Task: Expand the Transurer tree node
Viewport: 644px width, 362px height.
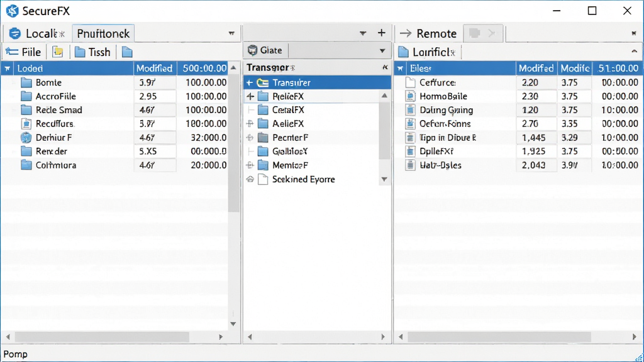Action: pos(249,82)
